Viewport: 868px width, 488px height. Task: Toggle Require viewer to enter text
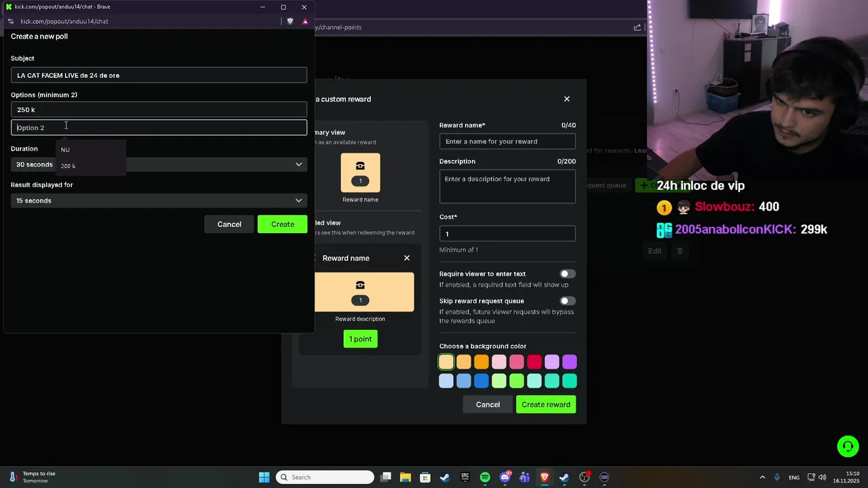click(x=568, y=274)
